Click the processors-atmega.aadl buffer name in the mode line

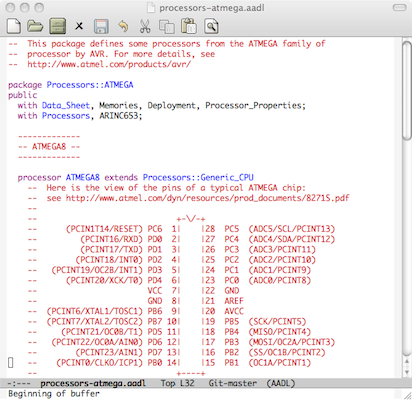(93, 383)
